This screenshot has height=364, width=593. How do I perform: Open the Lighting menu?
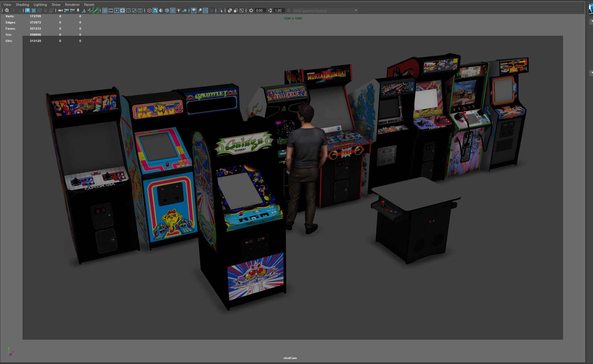[x=40, y=5]
